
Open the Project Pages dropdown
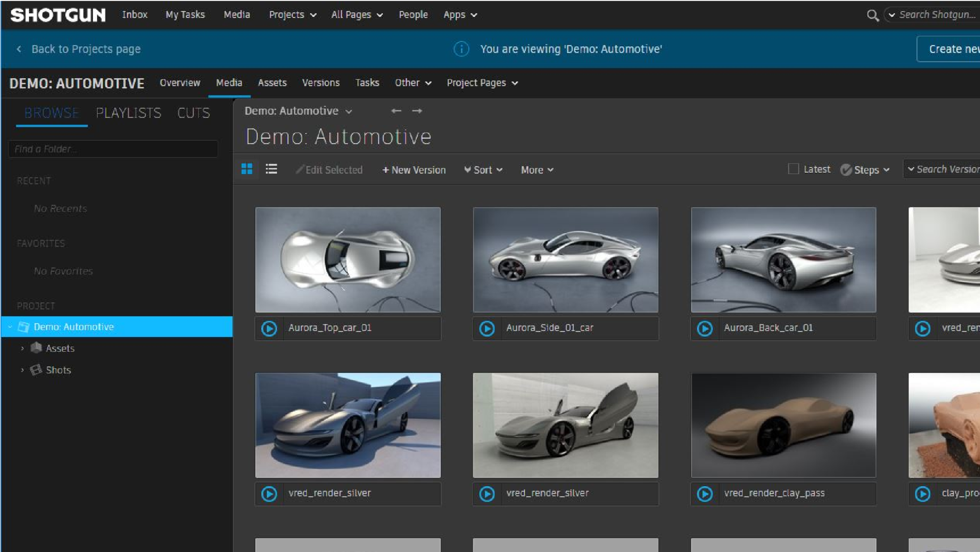point(482,83)
